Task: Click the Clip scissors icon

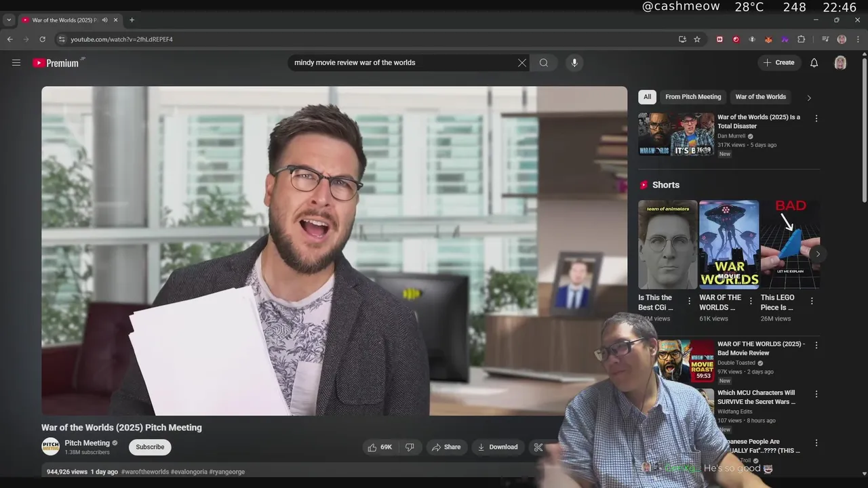Action: click(x=538, y=447)
